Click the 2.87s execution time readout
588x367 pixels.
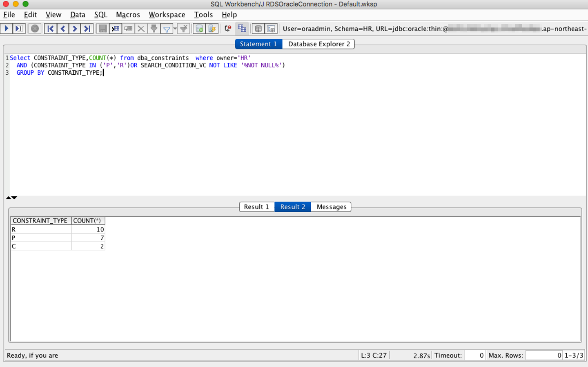(421, 356)
